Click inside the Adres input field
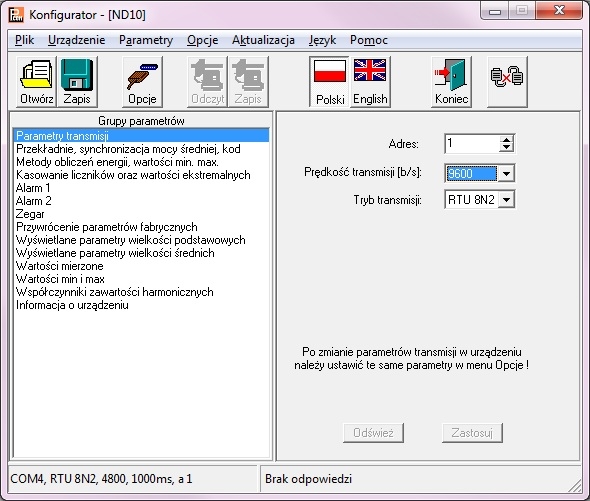Image resolution: width=590 pixels, height=501 pixels. coord(473,143)
